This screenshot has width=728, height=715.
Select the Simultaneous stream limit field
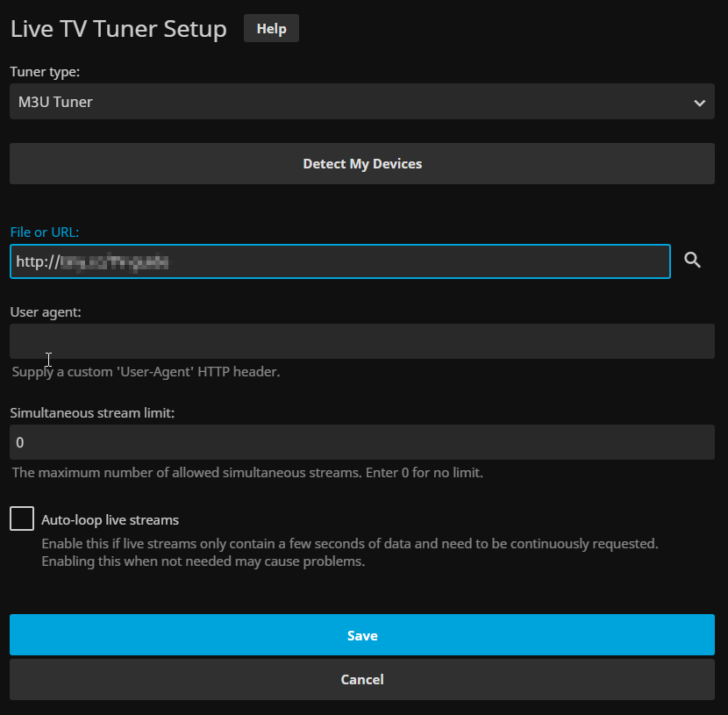click(x=361, y=442)
